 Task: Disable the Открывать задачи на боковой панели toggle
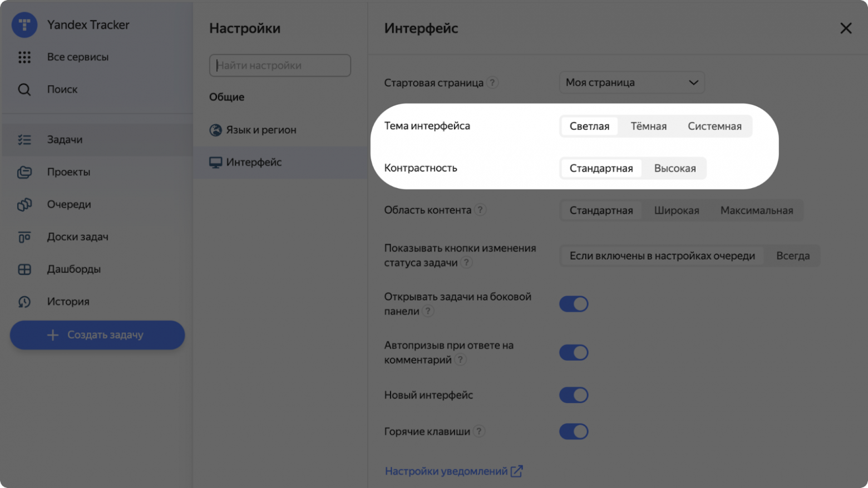pos(574,304)
